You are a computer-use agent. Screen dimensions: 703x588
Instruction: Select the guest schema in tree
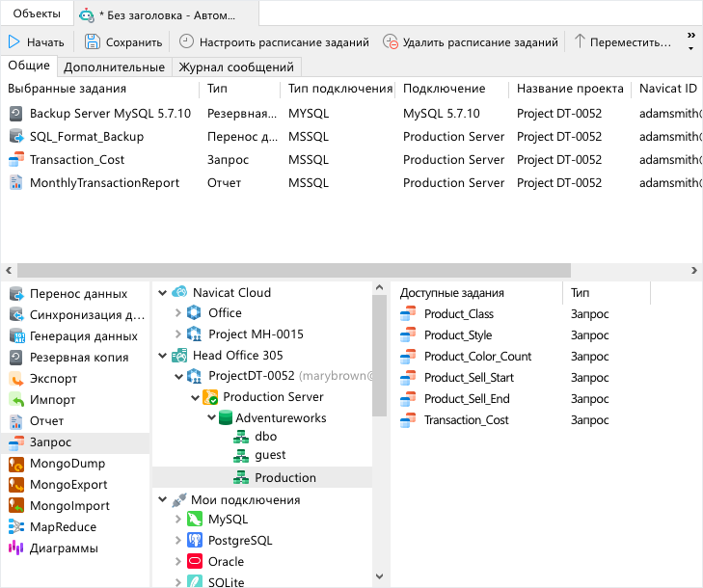point(270,455)
